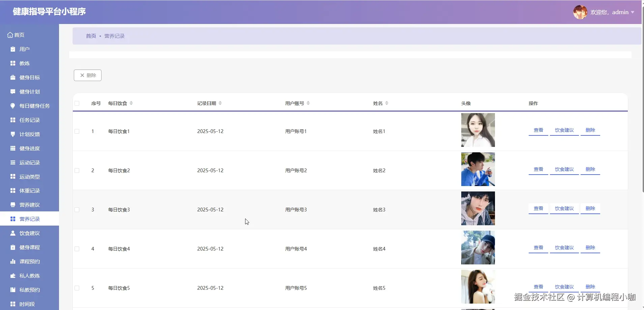Open avatar thumbnail of 姓名5
The image size is (644, 310).
click(478, 287)
